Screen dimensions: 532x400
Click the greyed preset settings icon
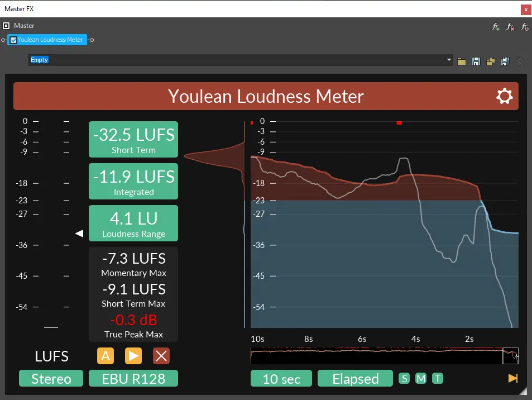tap(520, 61)
